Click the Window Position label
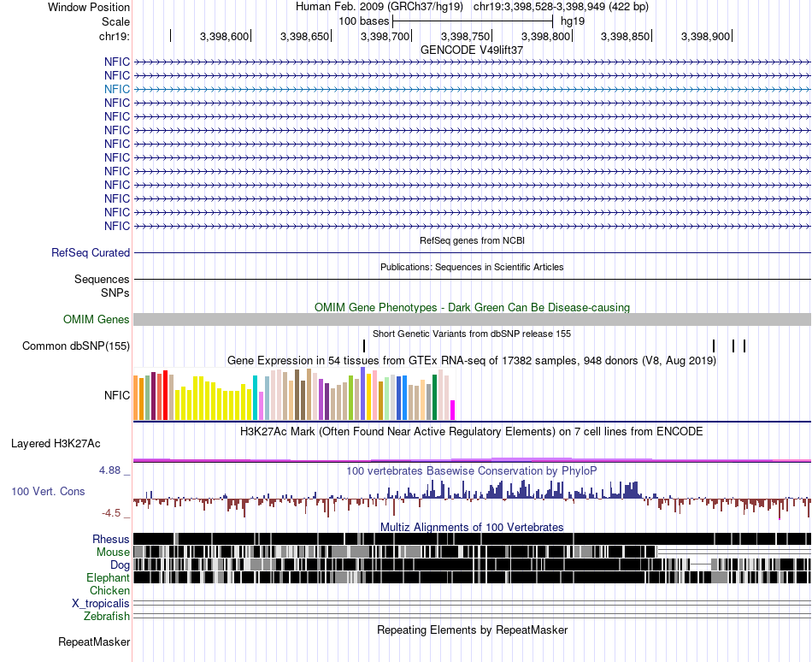 89,7
